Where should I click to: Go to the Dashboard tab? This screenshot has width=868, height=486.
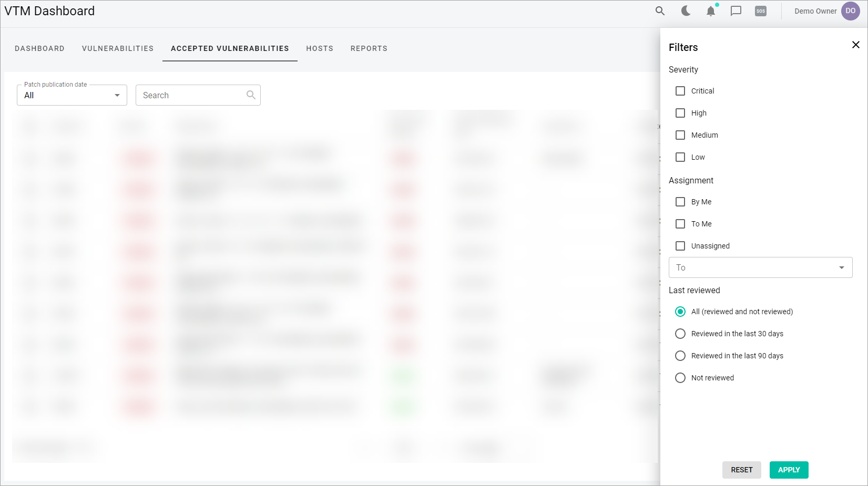coord(39,48)
